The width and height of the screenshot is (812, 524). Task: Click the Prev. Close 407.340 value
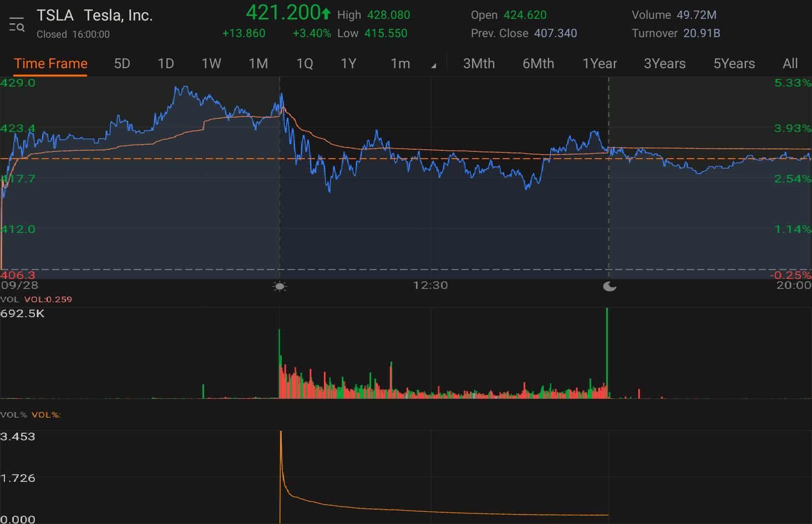click(556, 33)
